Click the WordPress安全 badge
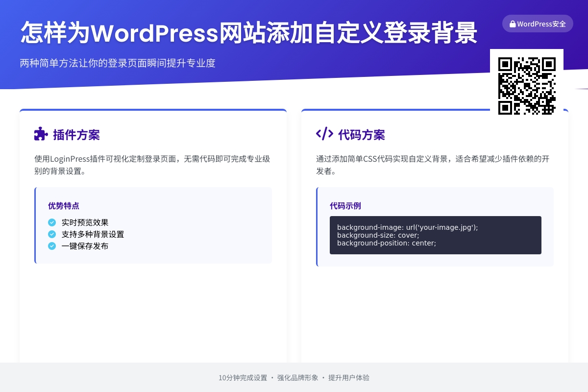 pyautogui.click(x=538, y=24)
